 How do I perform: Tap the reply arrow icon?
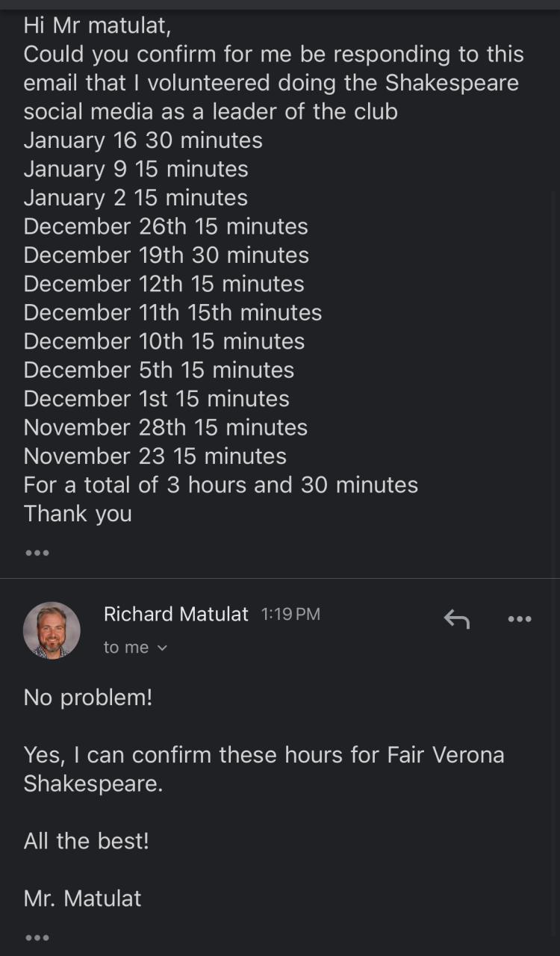pos(456,618)
